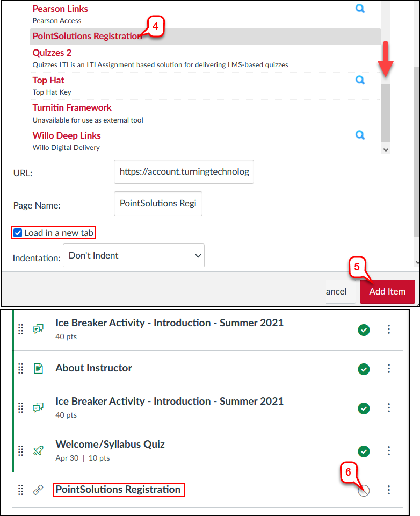Publish the PointSolutions Registration module item

(364, 490)
